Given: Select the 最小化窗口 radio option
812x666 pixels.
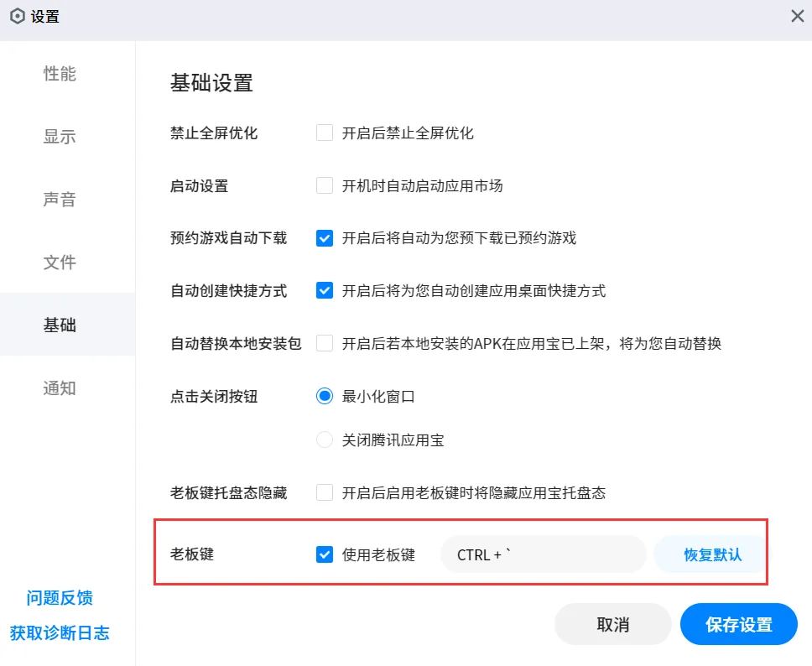Looking at the screenshot, I should [x=325, y=396].
